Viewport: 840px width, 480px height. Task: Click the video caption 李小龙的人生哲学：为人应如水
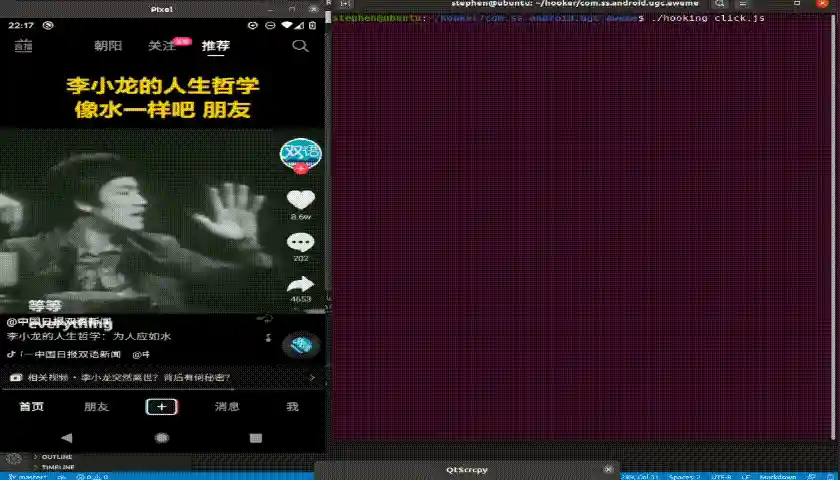(89, 336)
